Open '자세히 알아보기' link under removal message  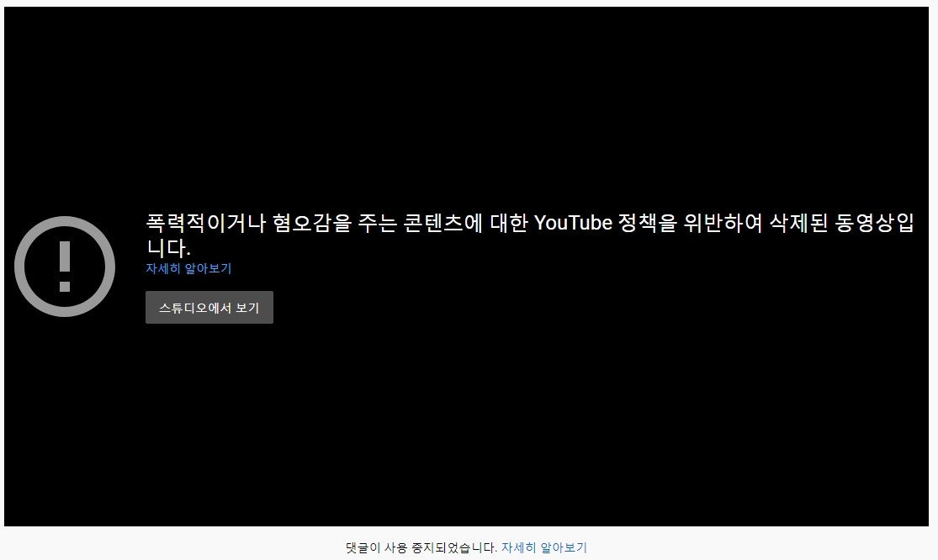(188, 268)
